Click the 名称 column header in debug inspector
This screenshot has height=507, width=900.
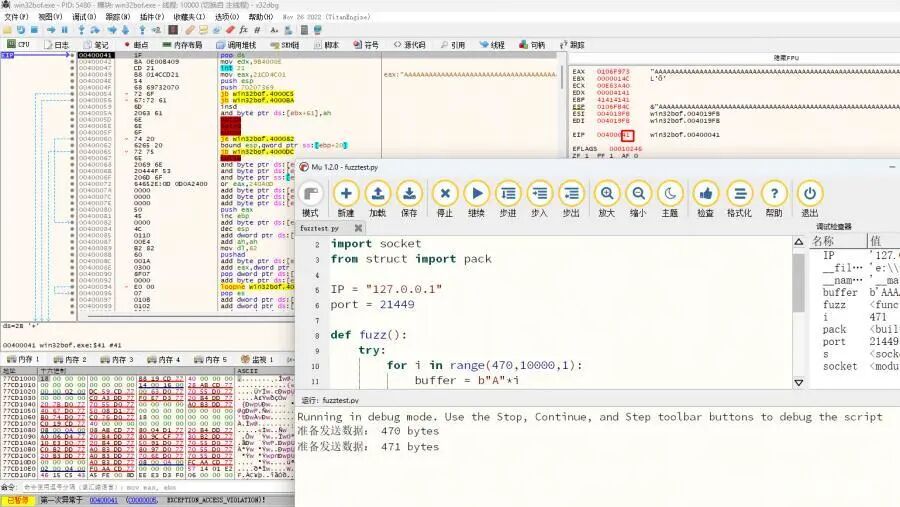(838, 241)
